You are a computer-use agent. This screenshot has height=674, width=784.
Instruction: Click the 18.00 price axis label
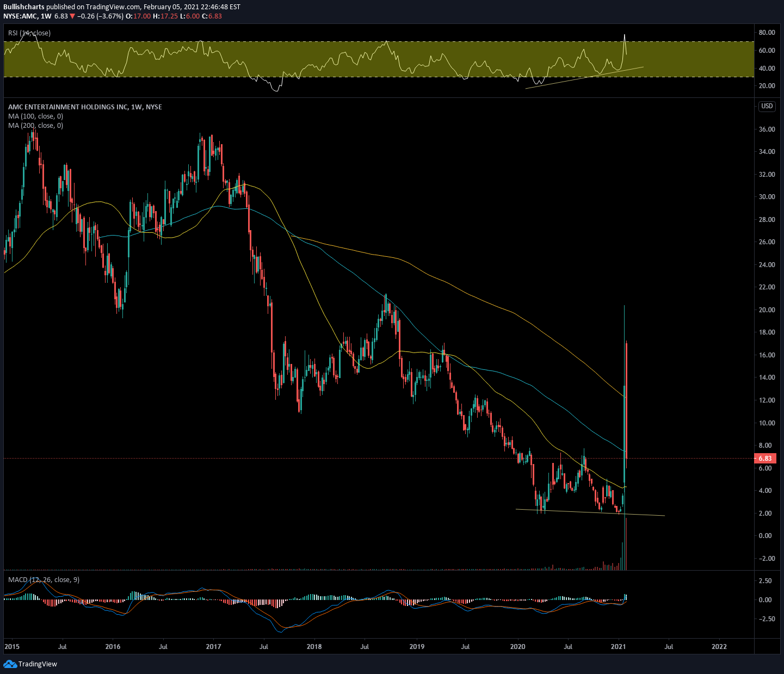click(767, 332)
